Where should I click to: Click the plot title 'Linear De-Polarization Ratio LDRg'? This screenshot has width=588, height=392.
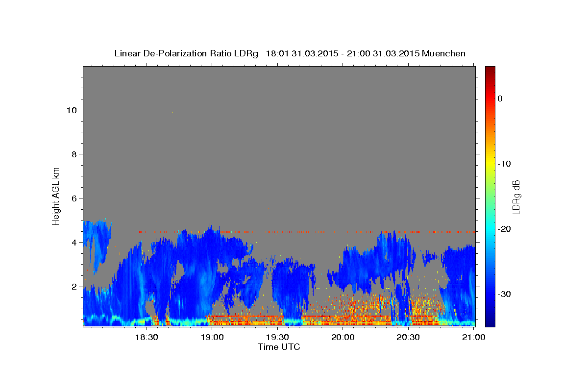(186, 53)
